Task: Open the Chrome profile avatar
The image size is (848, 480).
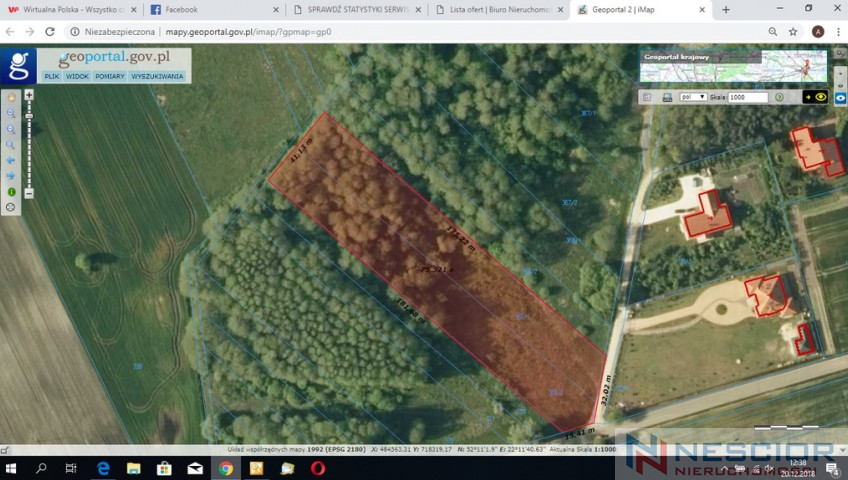Action: pyautogui.click(x=818, y=32)
